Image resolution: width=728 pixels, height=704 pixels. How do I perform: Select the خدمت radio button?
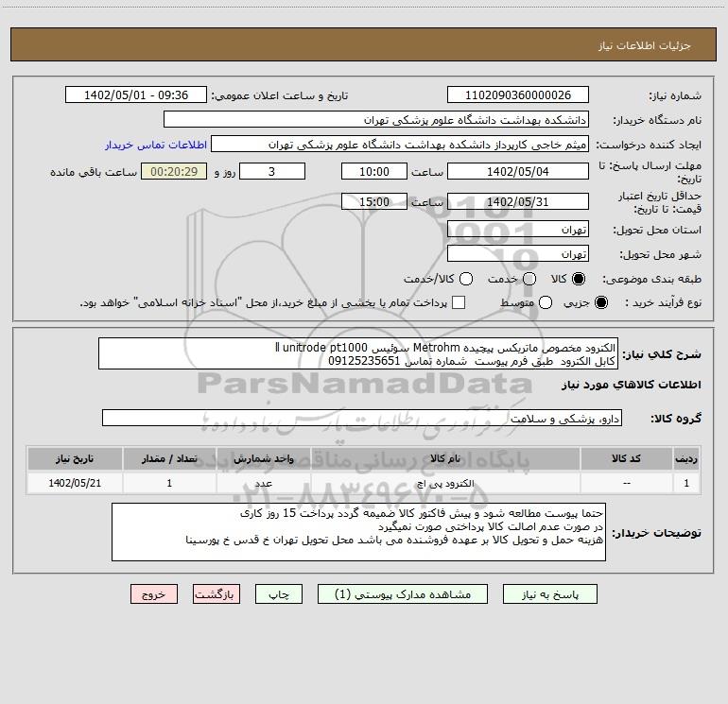pos(529,279)
